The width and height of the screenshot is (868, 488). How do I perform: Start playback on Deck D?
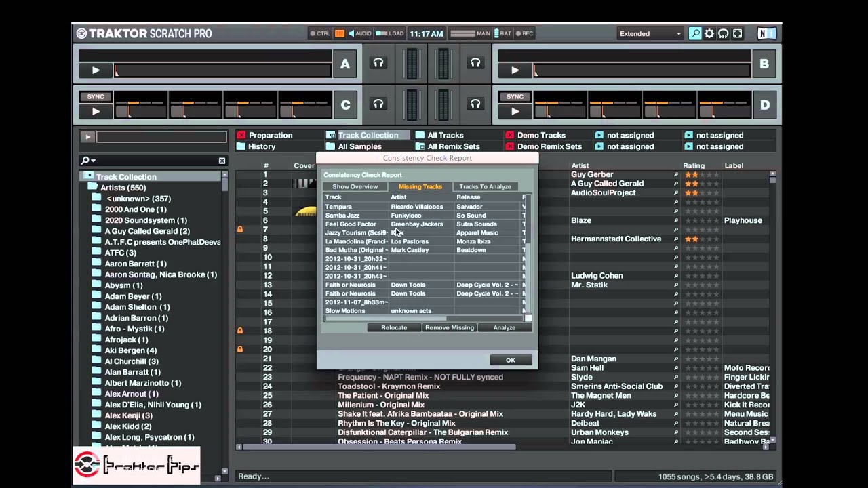point(515,111)
